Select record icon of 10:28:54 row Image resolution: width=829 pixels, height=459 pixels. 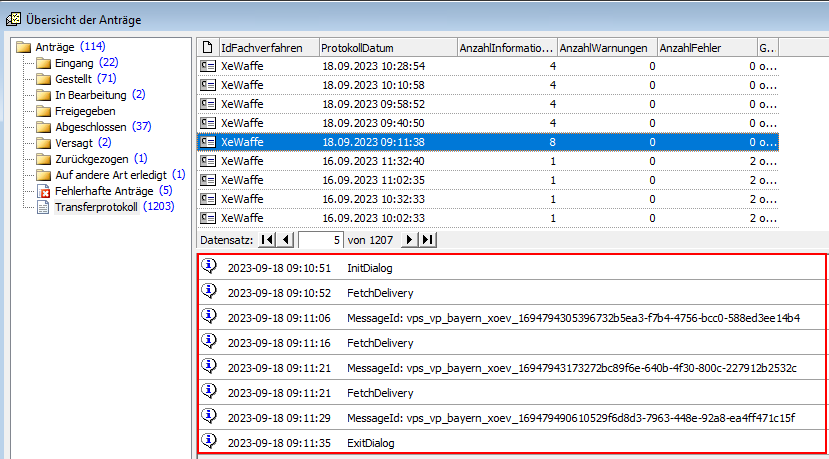tap(208, 65)
